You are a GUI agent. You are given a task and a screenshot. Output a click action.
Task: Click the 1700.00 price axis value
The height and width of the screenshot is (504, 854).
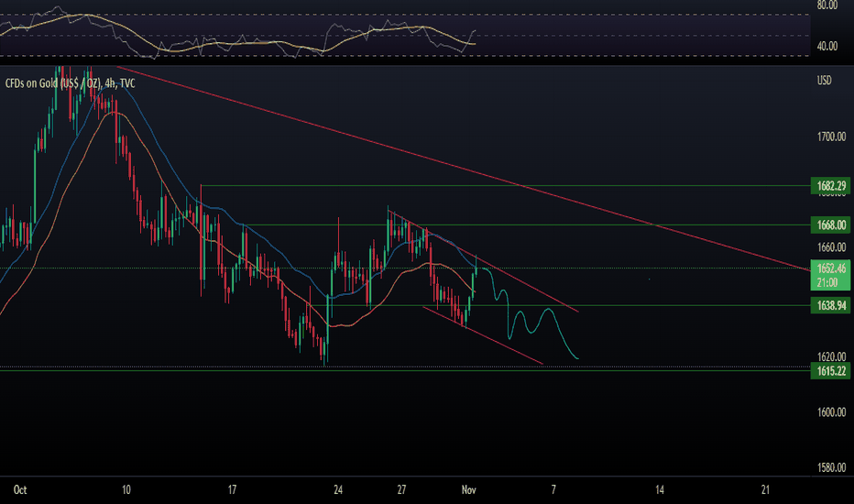tap(831, 137)
